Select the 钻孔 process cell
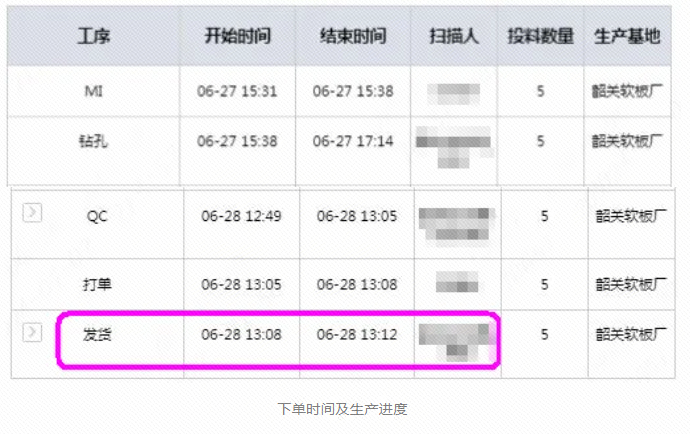Image resolution: width=690 pixels, height=434 pixels. [x=93, y=141]
